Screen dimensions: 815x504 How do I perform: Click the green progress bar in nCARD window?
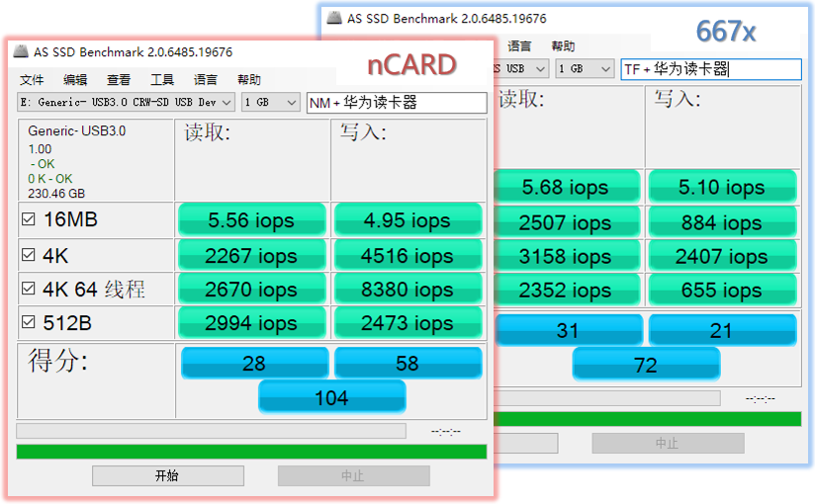[251, 452]
